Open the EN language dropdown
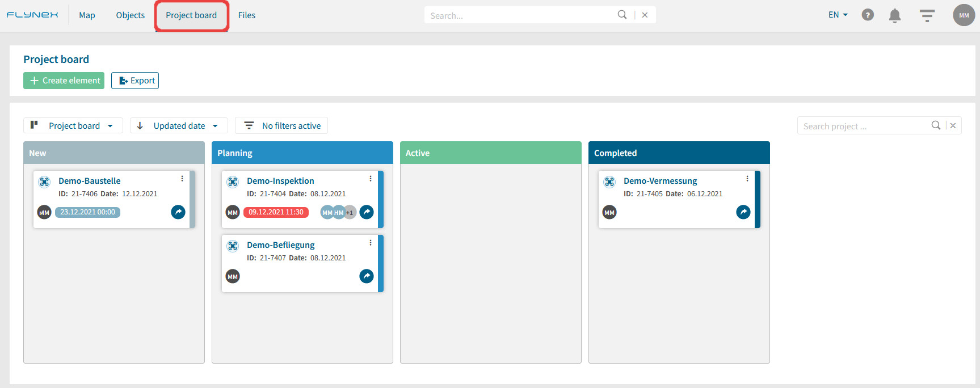The width and height of the screenshot is (980, 388). coord(838,15)
